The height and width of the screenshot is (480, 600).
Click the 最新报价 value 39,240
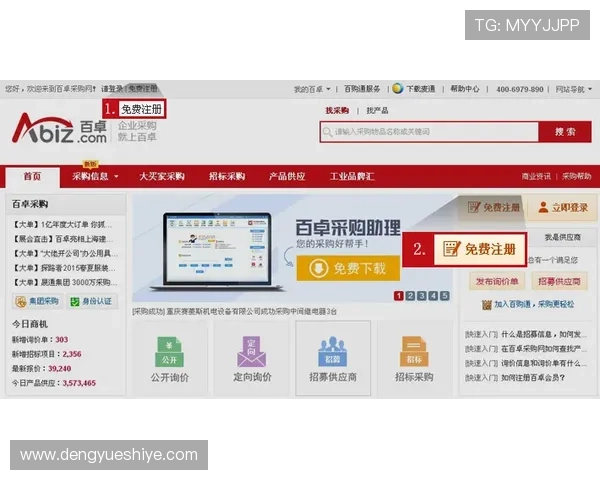click(x=60, y=369)
